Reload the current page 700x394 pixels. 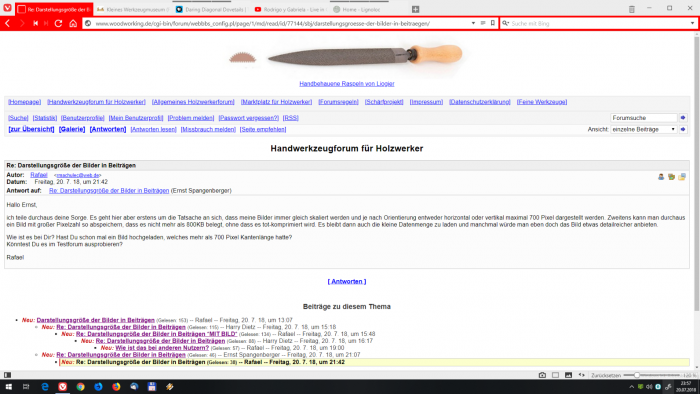click(58, 23)
